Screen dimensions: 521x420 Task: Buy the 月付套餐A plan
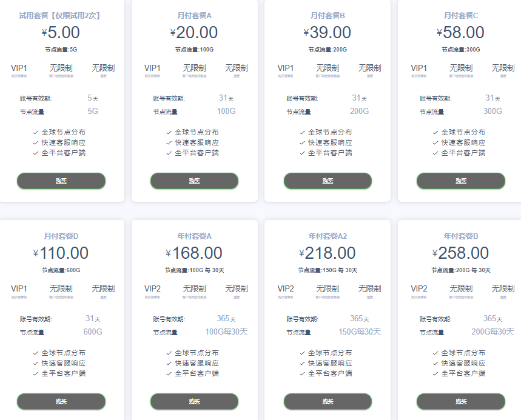(x=194, y=181)
